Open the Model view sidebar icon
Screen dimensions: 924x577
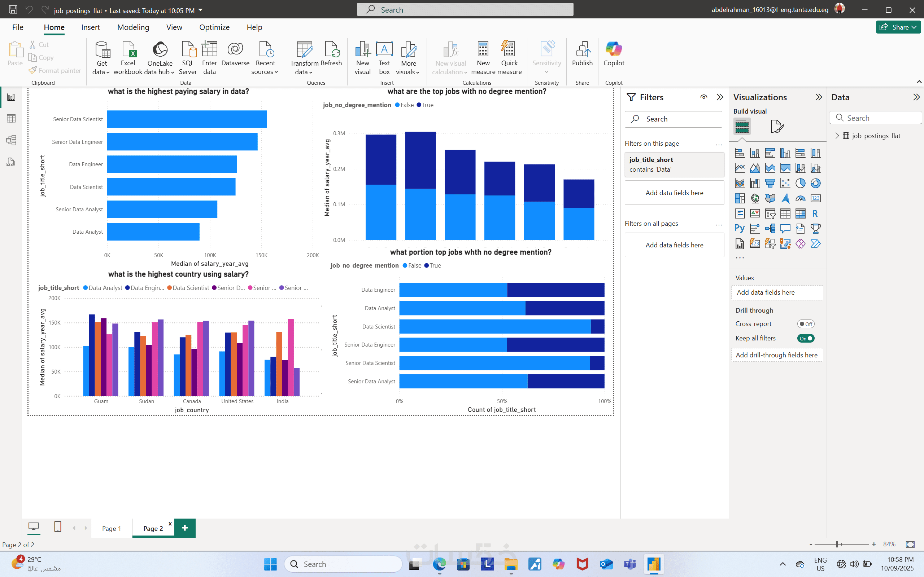[x=11, y=140]
